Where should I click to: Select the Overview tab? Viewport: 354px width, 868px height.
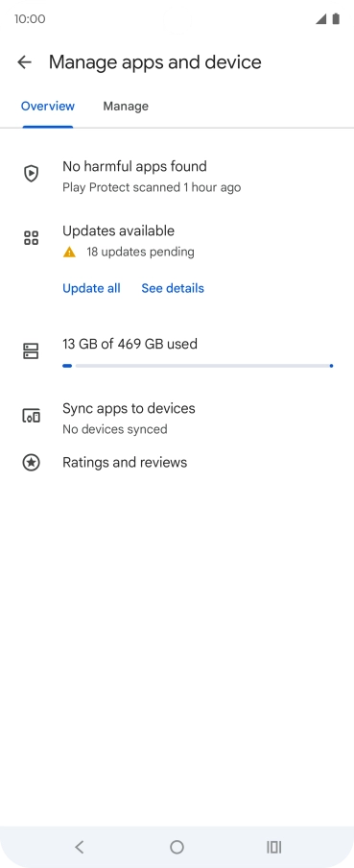pos(48,107)
